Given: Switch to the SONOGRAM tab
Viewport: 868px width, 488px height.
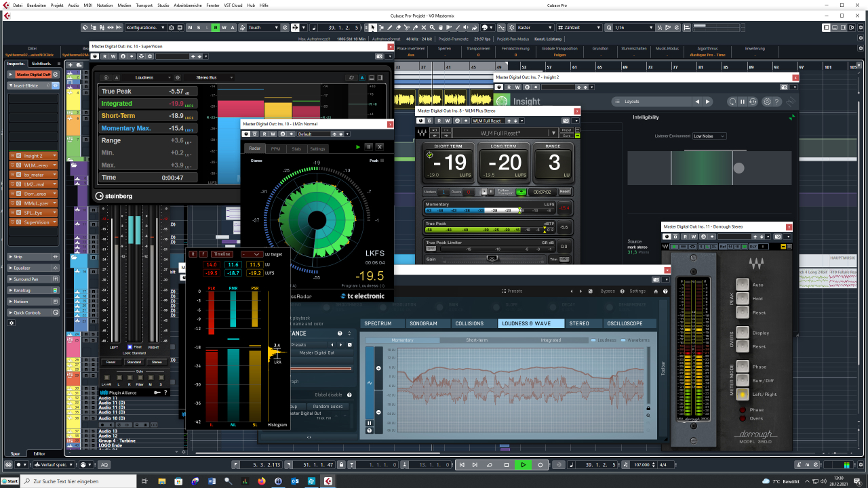Looking at the screenshot, I should tap(423, 324).
